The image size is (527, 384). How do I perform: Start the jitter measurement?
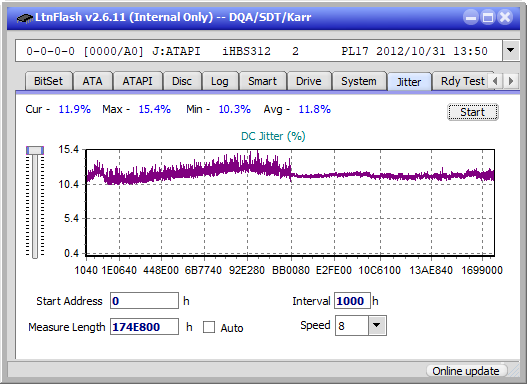pyautogui.click(x=473, y=112)
